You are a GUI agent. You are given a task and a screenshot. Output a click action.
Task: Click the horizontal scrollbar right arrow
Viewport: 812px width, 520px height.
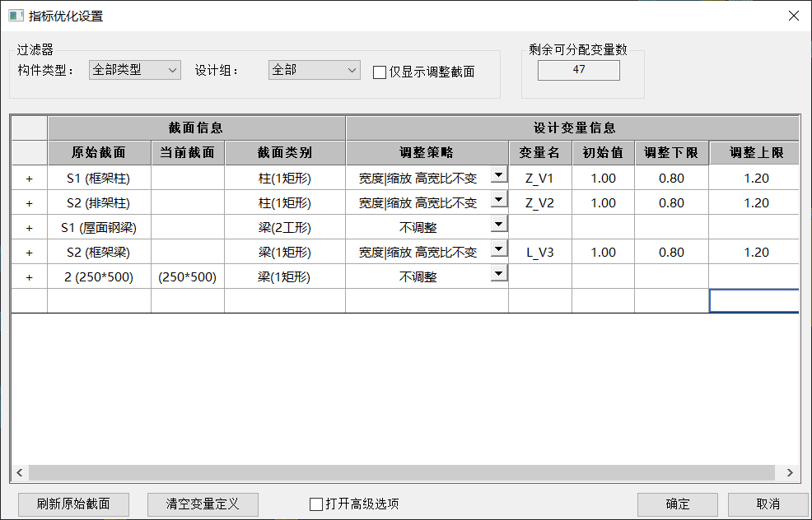tap(790, 472)
